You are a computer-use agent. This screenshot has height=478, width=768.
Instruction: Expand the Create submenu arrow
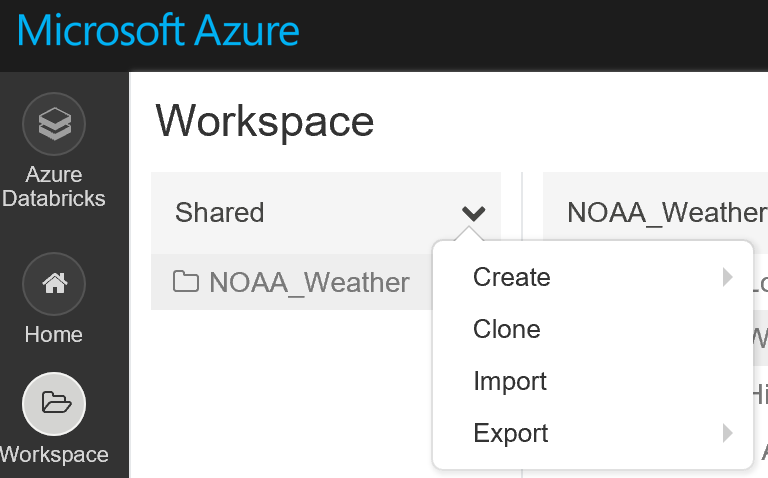click(x=728, y=277)
